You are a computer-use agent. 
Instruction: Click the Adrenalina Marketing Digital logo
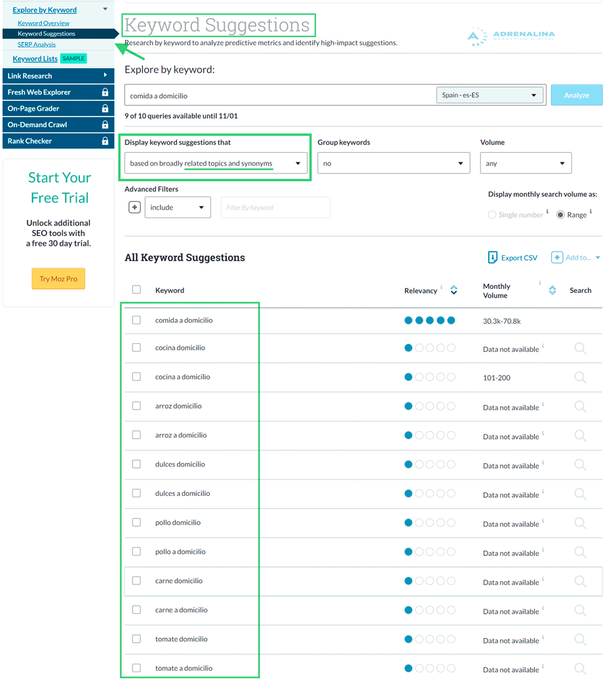[510, 35]
